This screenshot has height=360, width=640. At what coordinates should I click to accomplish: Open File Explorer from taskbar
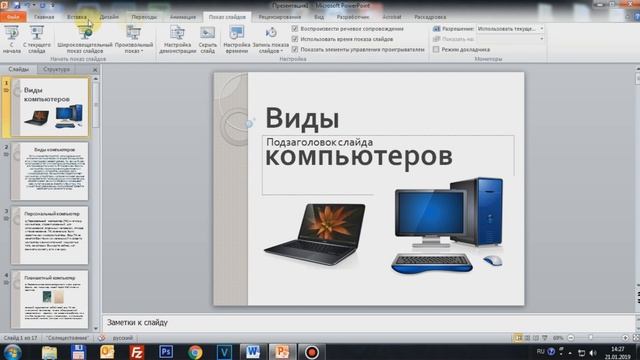point(49,352)
